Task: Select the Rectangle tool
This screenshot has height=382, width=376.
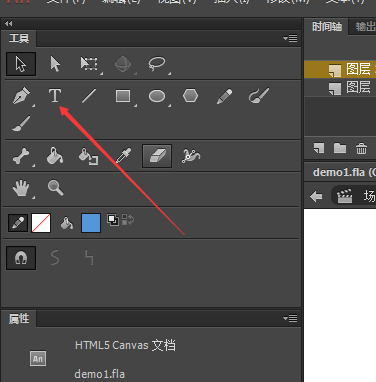Action: 123,96
